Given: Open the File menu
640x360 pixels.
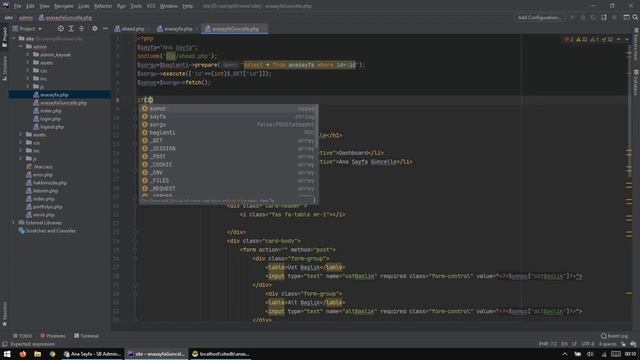Looking at the screenshot, I should click(18, 6).
